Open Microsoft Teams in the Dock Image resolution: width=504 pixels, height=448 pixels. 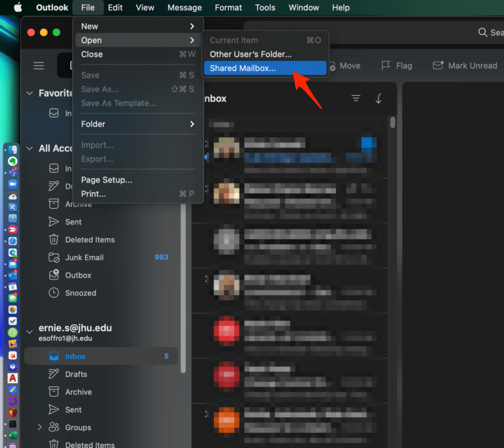tap(12, 173)
